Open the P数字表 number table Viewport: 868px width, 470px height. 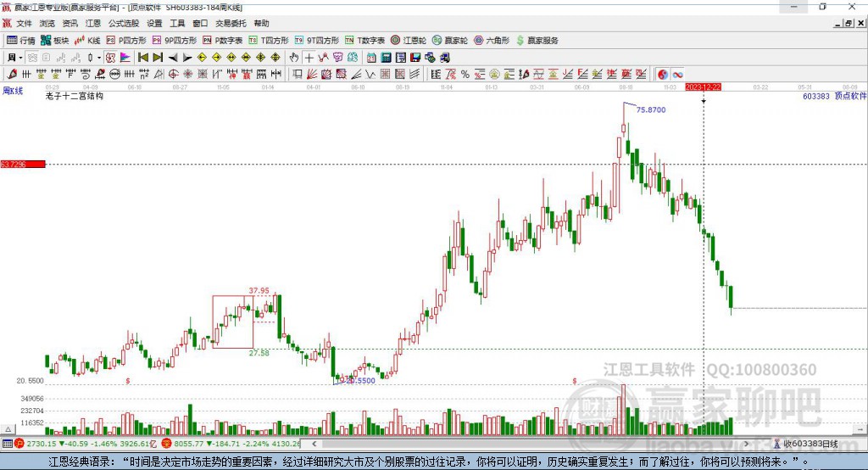[x=223, y=41]
